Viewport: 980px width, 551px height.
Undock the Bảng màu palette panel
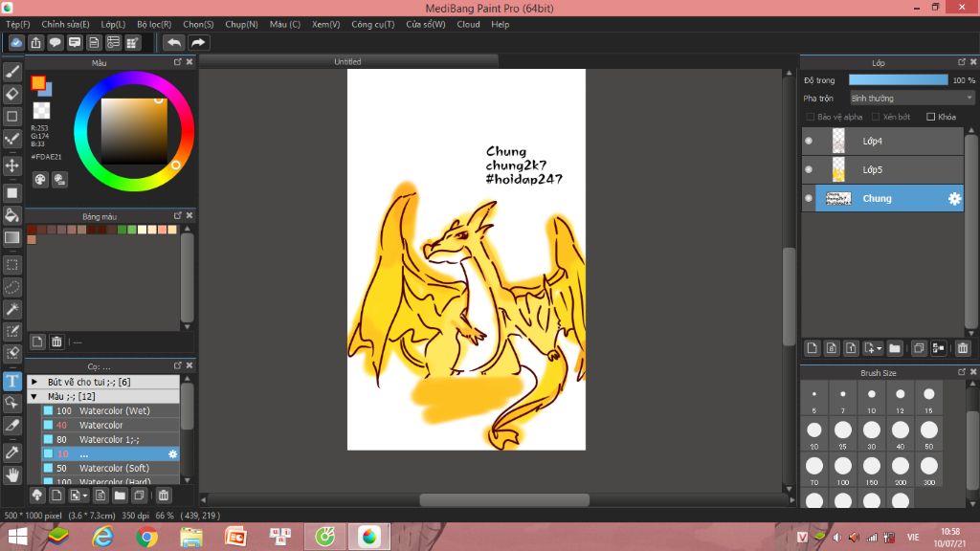coord(177,215)
